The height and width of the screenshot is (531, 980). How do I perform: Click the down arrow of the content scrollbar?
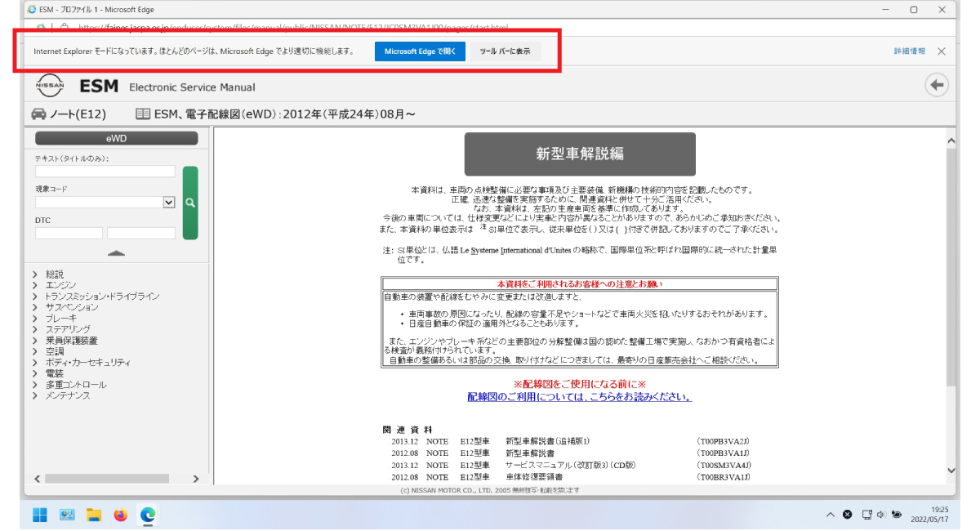click(x=951, y=471)
